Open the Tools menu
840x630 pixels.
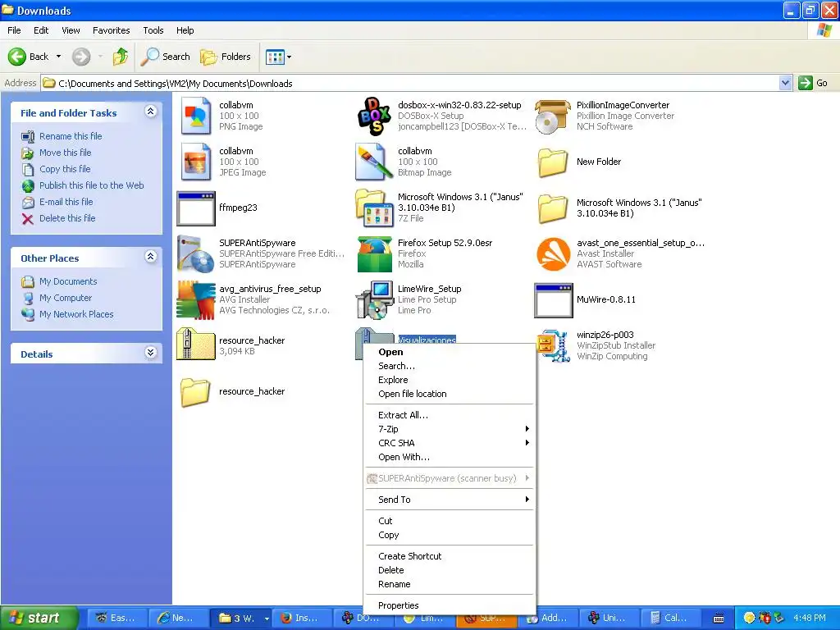(153, 30)
